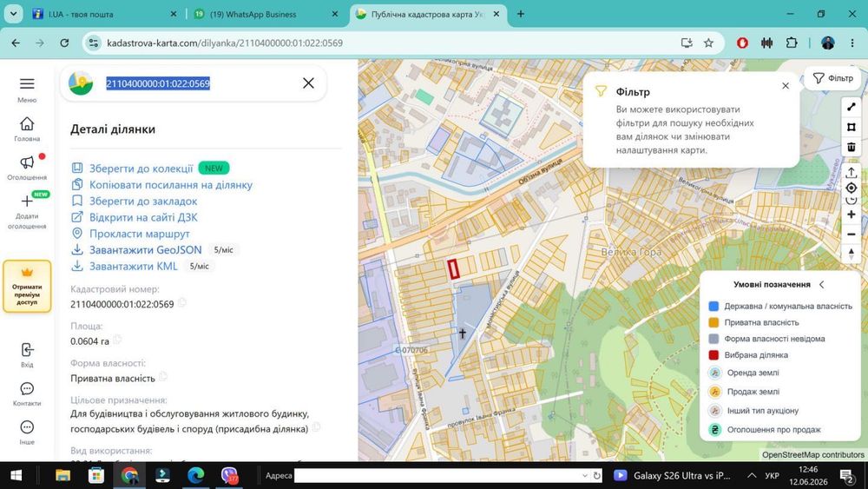Click Додати оголошення plus icon
The width and height of the screenshot is (868, 489).
point(27,201)
